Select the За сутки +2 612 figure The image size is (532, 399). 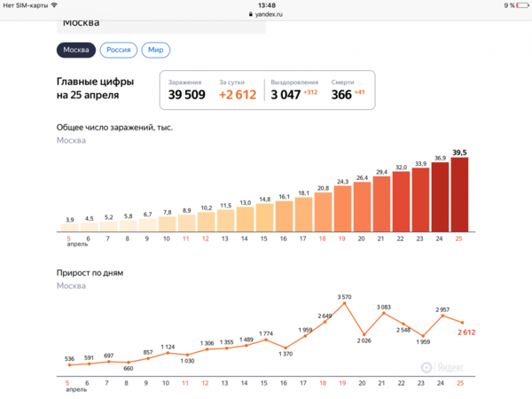coord(238,90)
